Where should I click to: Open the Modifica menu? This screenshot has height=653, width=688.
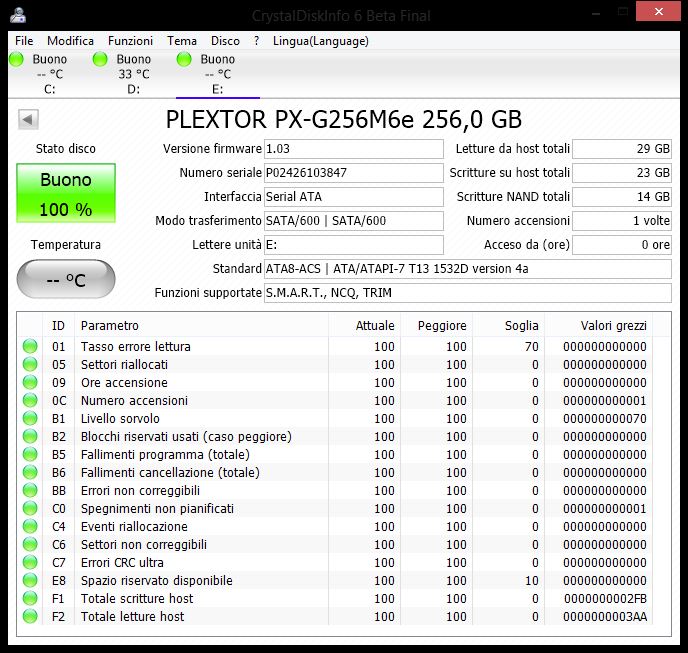pos(70,41)
